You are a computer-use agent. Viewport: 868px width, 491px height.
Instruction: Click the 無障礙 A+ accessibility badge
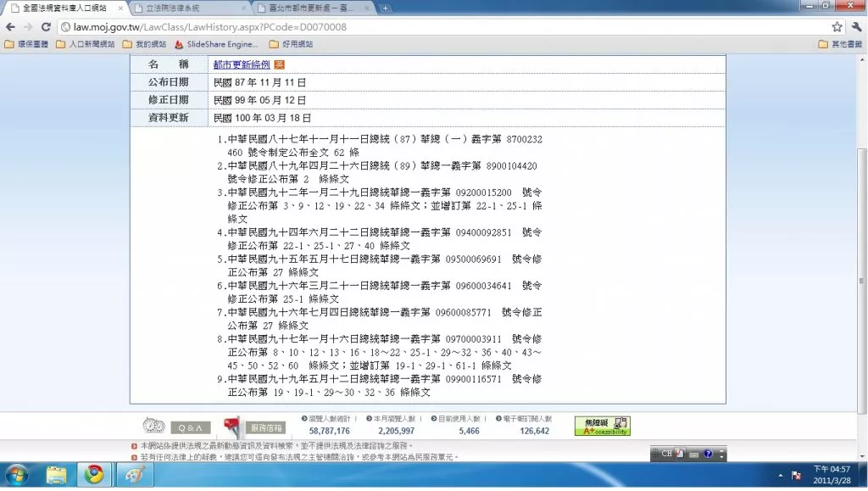tap(603, 426)
